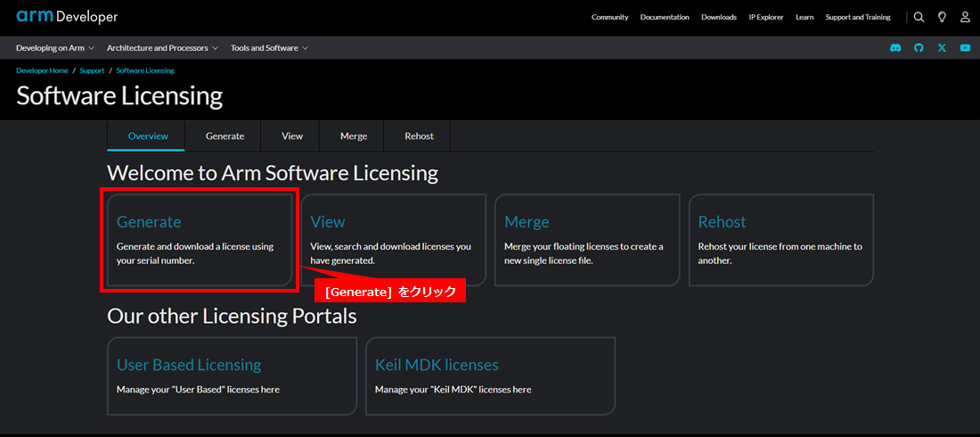Screen dimensions: 980x437
Task: Switch to the Rehost tab
Action: click(x=419, y=136)
